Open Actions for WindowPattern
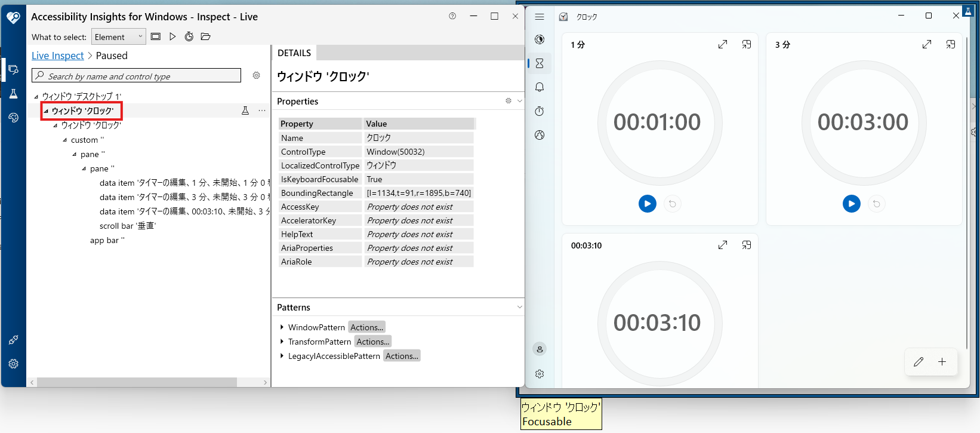Viewport: 980px width, 433px height. (x=366, y=327)
